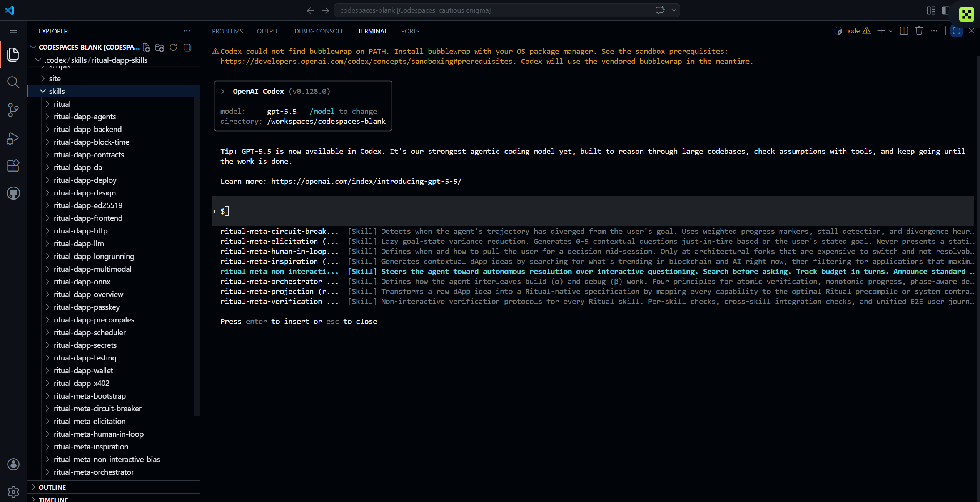Image resolution: width=980 pixels, height=502 pixels.
Task: Select the ritual-dapp-x402 folder row
Action: coord(114,383)
